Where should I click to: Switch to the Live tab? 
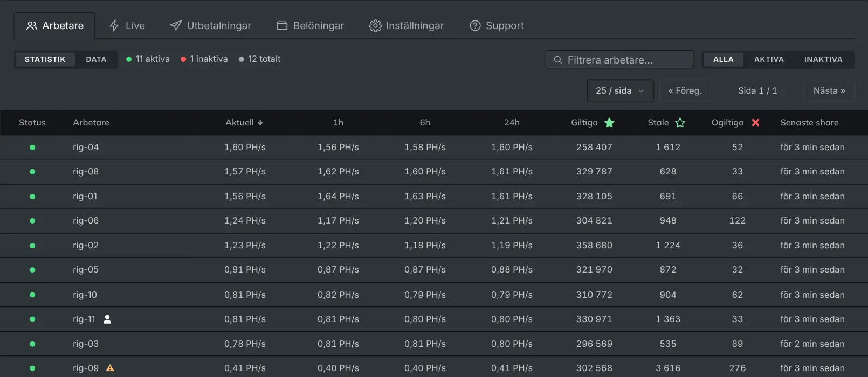tap(127, 25)
